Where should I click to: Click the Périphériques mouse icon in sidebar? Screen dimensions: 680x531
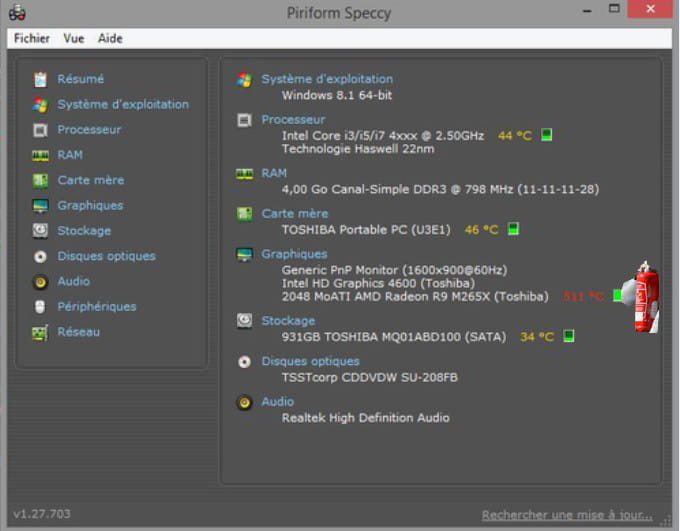pos(40,307)
